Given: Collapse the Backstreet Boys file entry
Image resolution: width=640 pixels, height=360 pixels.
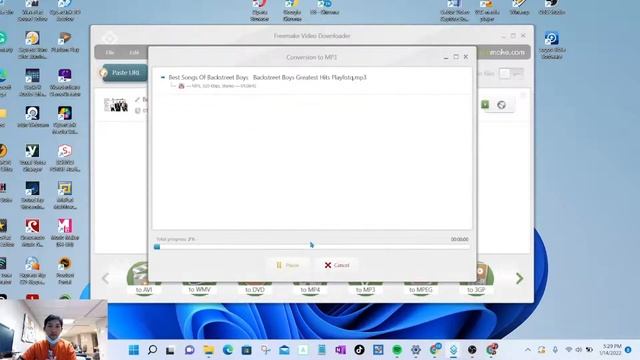Looking at the screenshot, I should tap(163, 77).
